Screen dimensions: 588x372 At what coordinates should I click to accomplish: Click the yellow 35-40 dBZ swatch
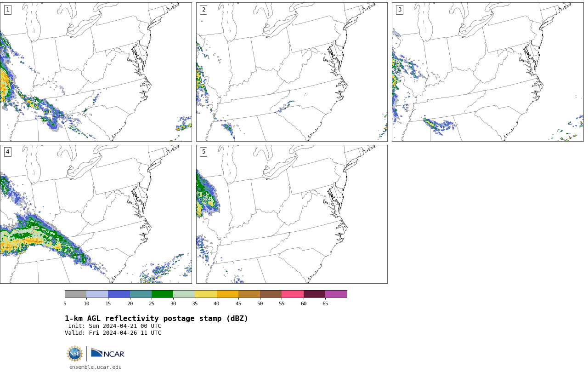(x=206, y=294)
